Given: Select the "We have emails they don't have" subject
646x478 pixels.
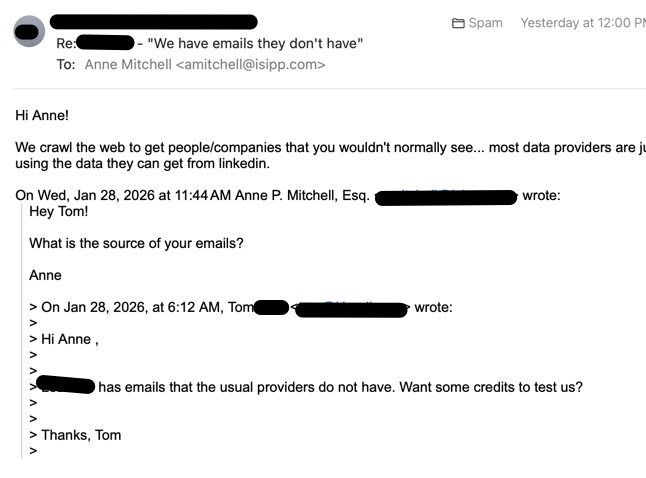Looking at the screenshot, I should [260, 42].
